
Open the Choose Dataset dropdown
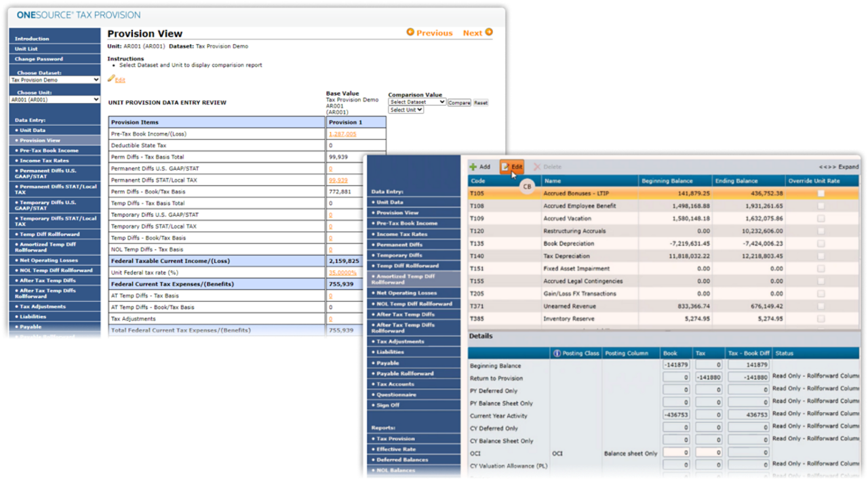pos(55,80)
